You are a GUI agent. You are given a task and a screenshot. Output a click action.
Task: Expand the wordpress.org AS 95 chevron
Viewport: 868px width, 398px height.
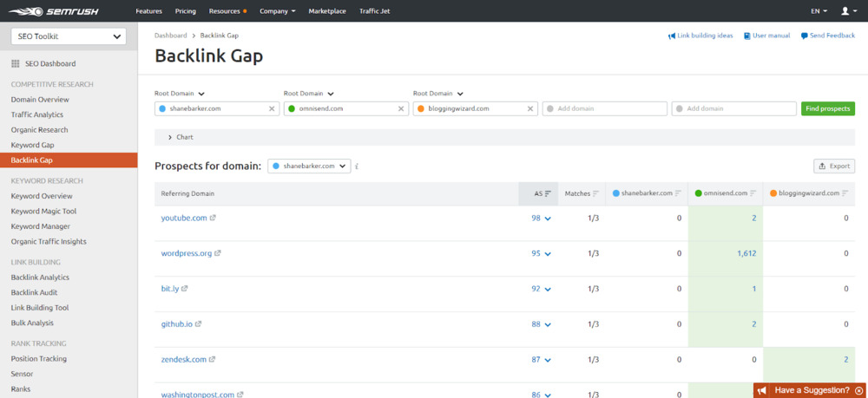[548, 254]
